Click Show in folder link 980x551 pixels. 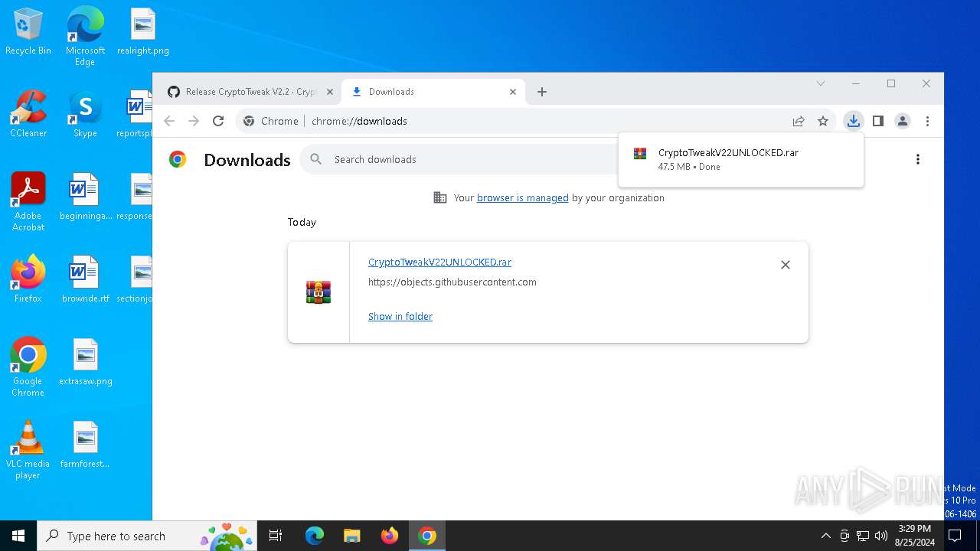(400, 316)
